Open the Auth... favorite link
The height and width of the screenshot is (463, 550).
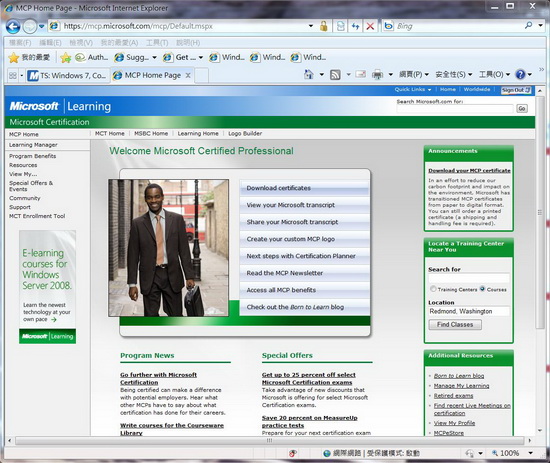coord(92,57)
